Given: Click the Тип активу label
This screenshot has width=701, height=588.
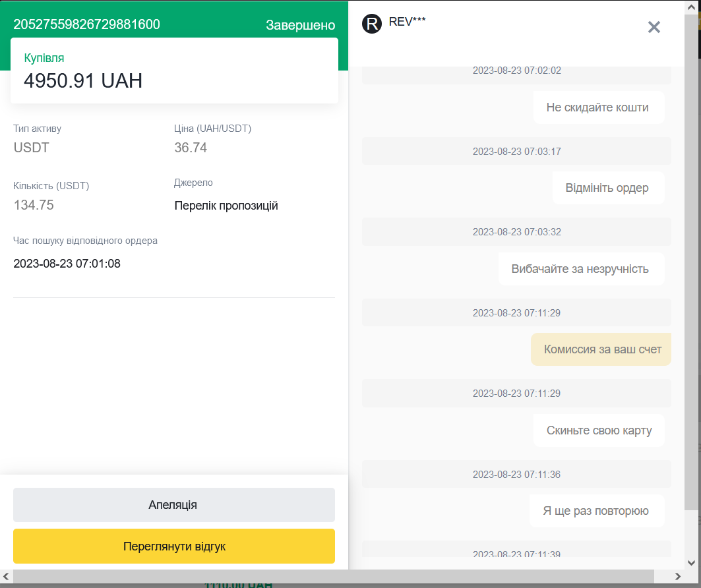Looking at the screenshot, I should pos(37,129).
